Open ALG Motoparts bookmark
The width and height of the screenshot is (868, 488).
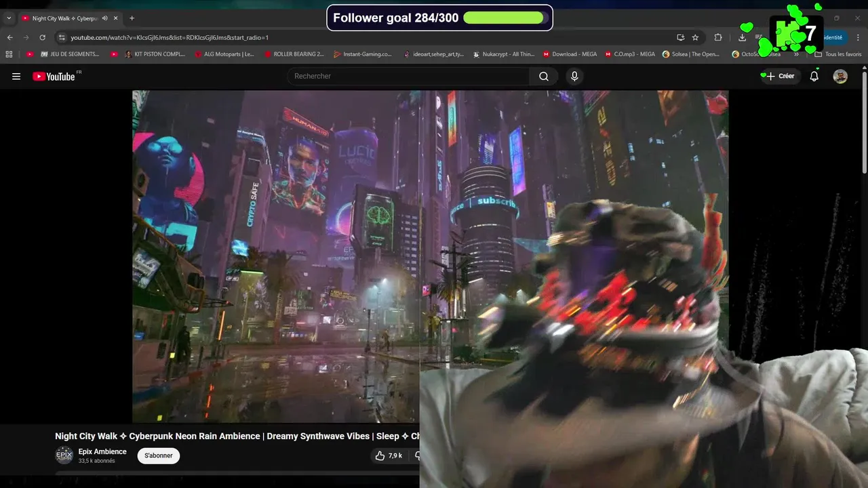[224, 54]
